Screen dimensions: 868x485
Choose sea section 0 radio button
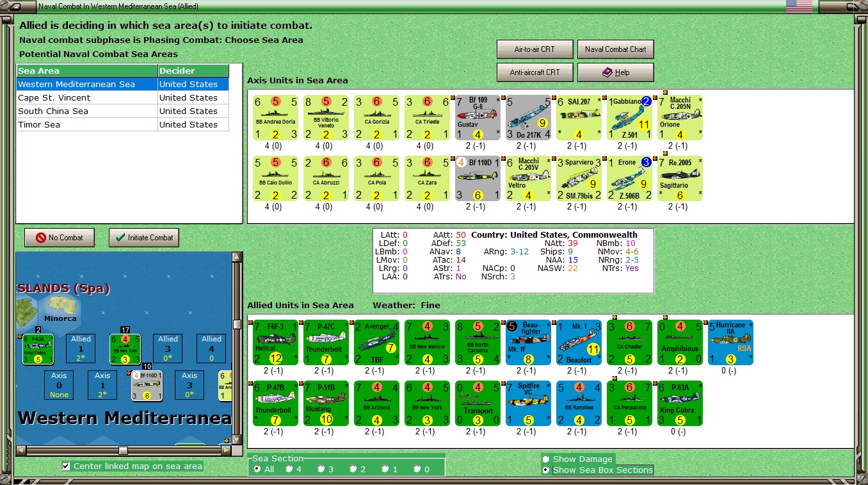click(x=417, y=469)
